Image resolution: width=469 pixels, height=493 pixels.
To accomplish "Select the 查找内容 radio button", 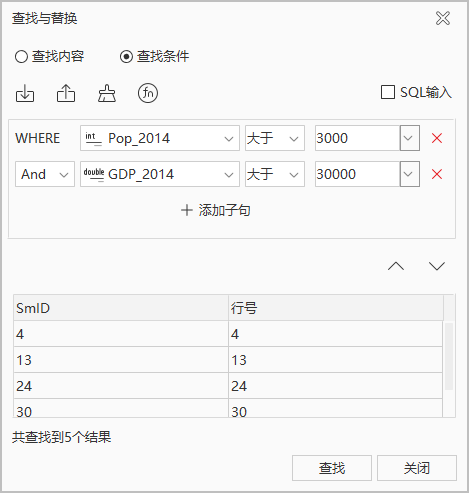I will pos(21,56).
